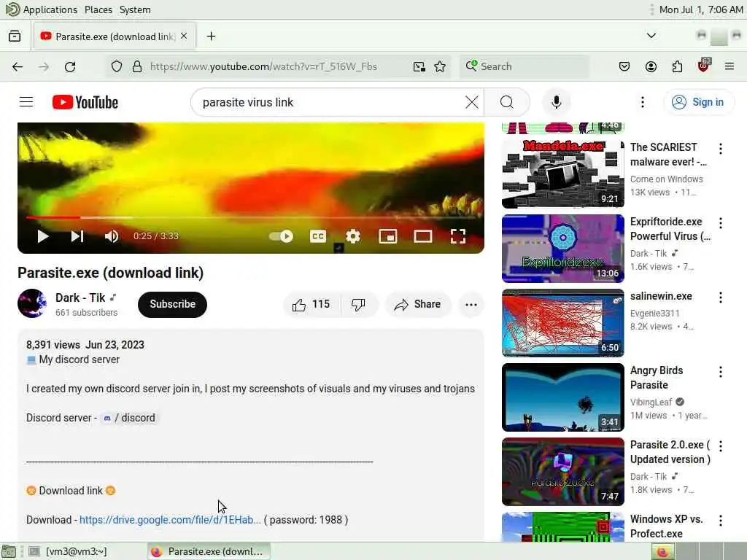Open the uBlock shield extension icon
Screen dimensions: 747x560
coord(704,66)
